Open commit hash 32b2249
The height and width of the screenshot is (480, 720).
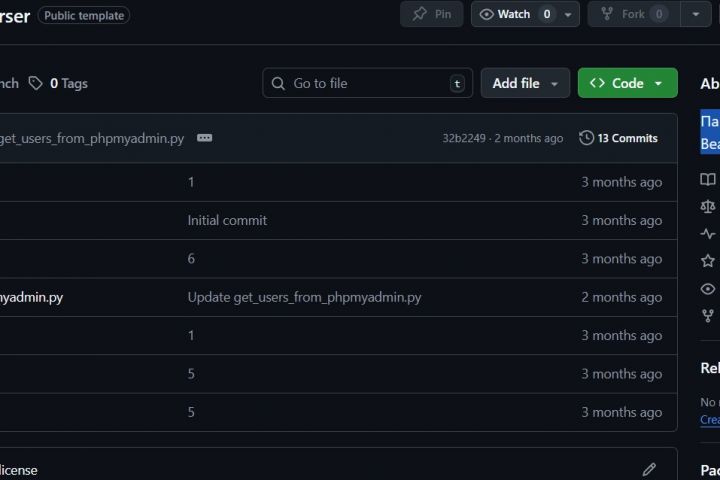click(464, 138)
